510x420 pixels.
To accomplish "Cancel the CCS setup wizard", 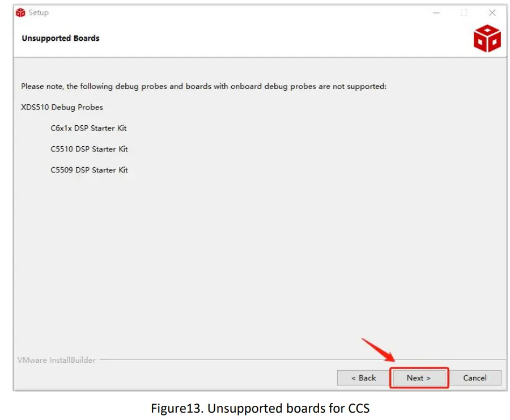I will point(474,378).
